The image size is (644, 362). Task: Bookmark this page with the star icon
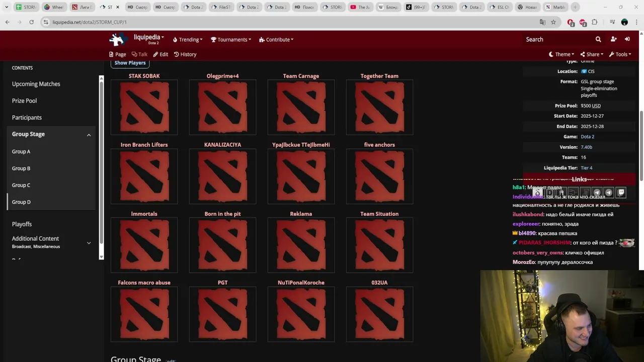pyautogui.click(x=553, y=22)
